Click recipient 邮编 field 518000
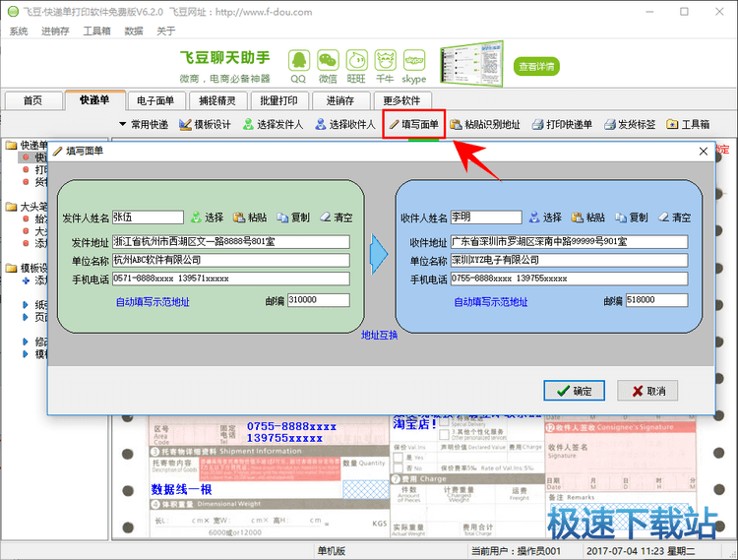The image size is (738, 560). coord(656,300)
